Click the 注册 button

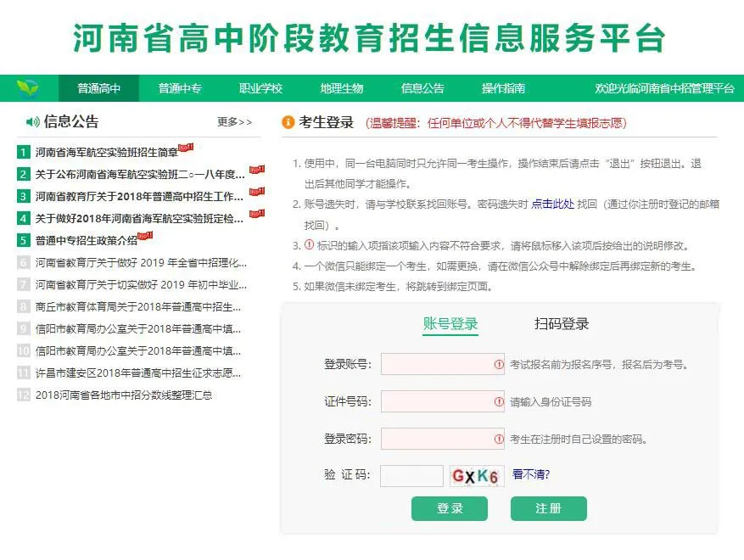(x=549, y=509)
